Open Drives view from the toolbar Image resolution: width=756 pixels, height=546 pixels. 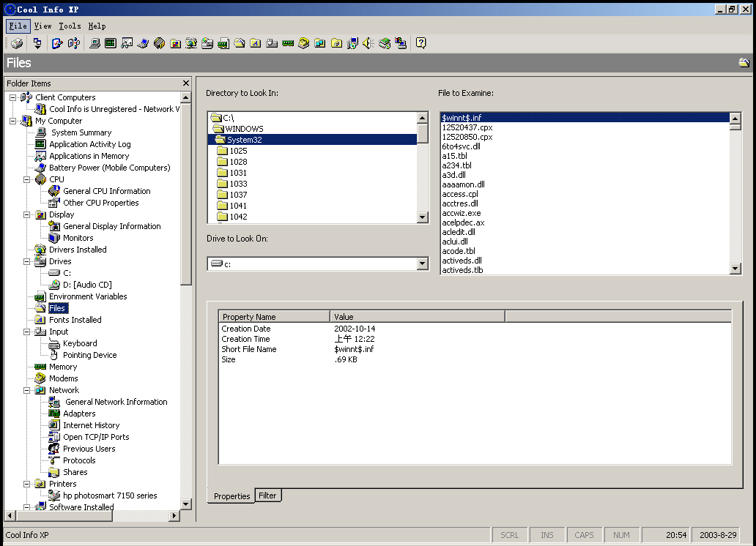click(x=207, y=43)
